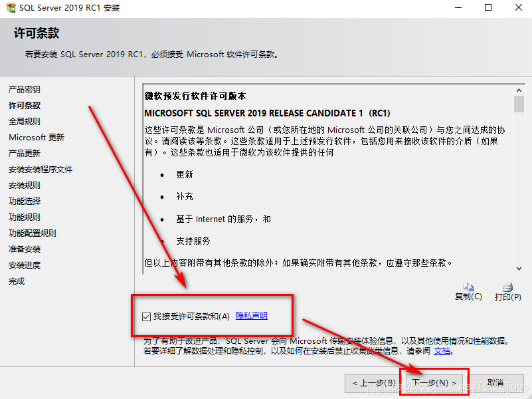Toggle the 我接受许可条款和 checkbox
The width and height of the screenshot is (532, 399).
click(x=146, y=317)
